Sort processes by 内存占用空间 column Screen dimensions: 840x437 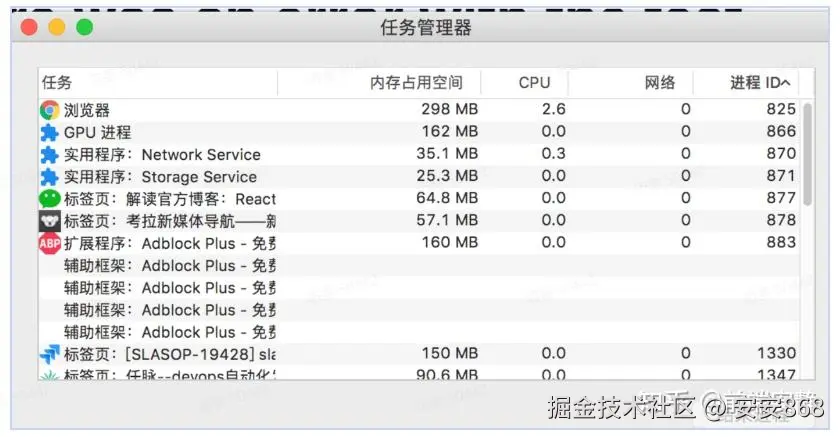416,83
